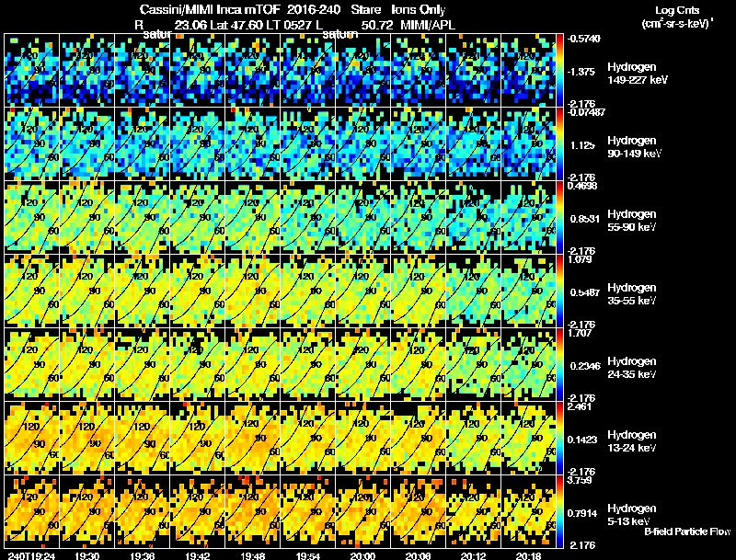
Task: Click the '50.72' L-shell value in the header
Action: (377, 25)
